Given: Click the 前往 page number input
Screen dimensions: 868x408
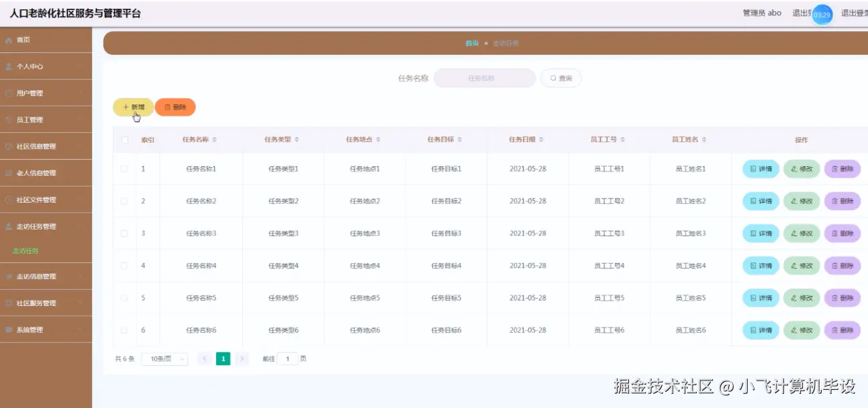Looking at the screenshot, I should tap(287, 359).
